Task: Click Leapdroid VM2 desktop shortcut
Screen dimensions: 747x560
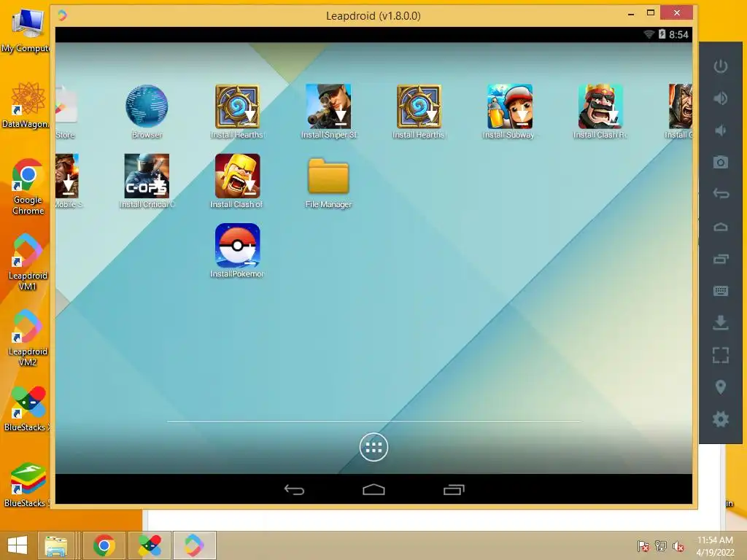Action: point(28,338)
